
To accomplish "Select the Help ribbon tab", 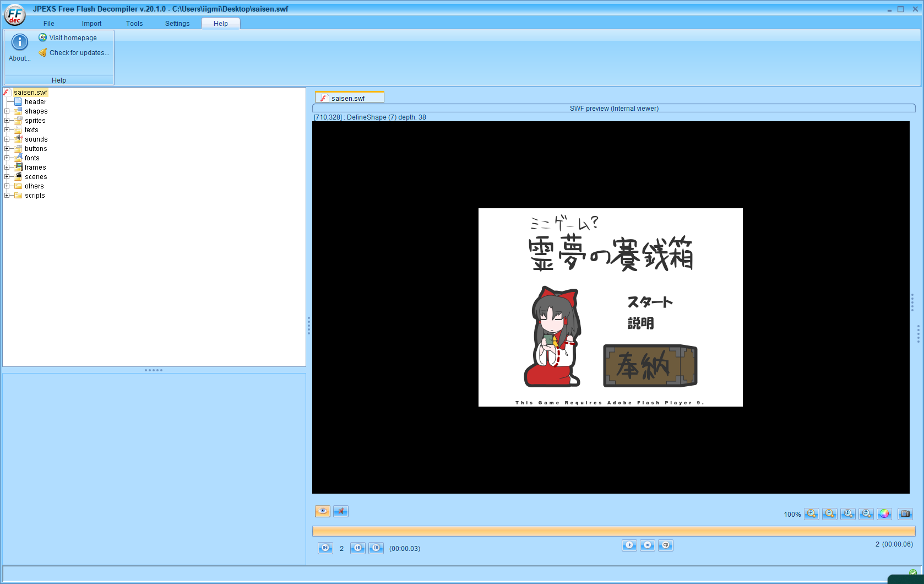I will tap(221, 23).
